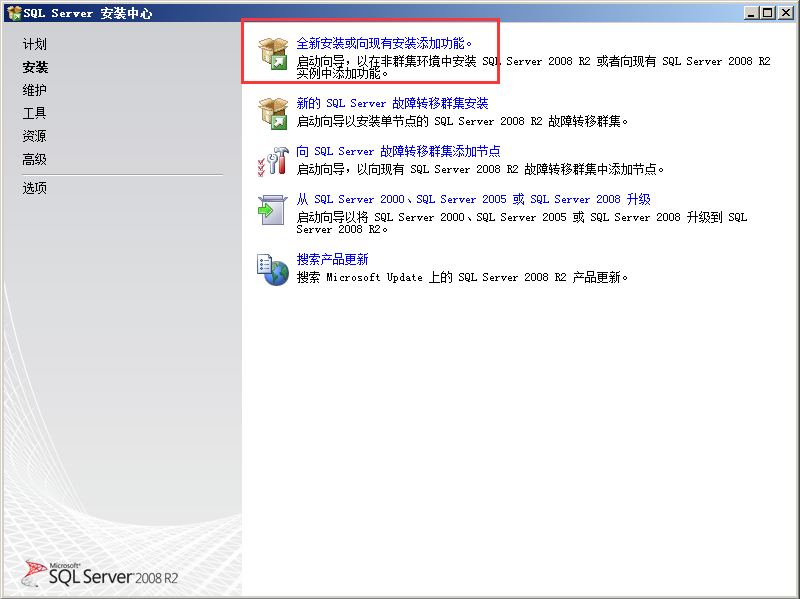
Task: Open the 从 SQL Server 2000、2005 或 2008 升级 link
Action: point(473,199)
